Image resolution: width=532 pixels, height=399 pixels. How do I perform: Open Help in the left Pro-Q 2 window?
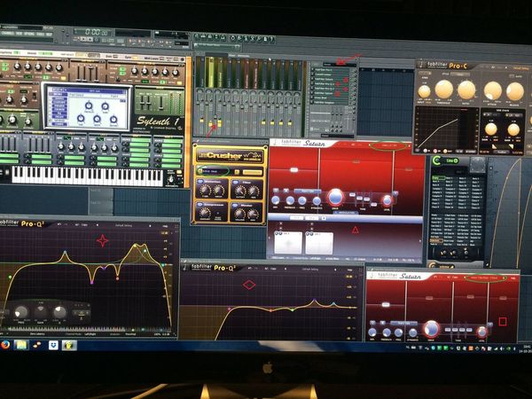pyautogui.click(x=165, y=226)
